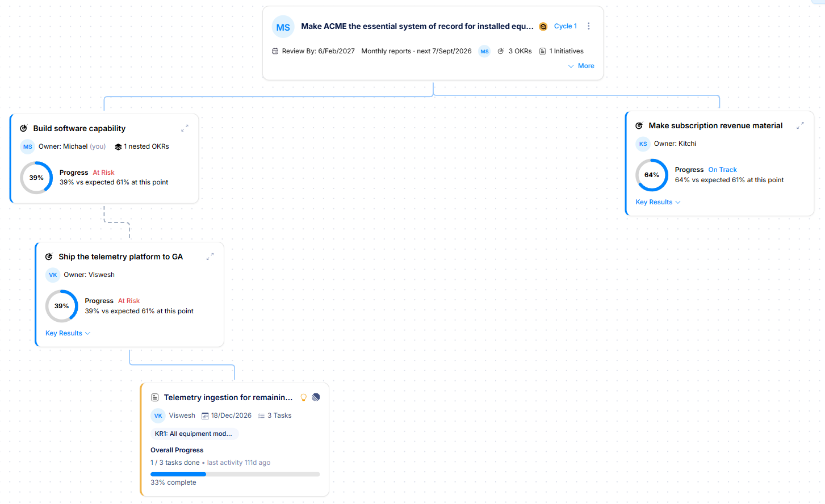This screenshot has width=825, height=504.
Task: Click the 1 / 3 tasks done text
Action: (175, 463)
